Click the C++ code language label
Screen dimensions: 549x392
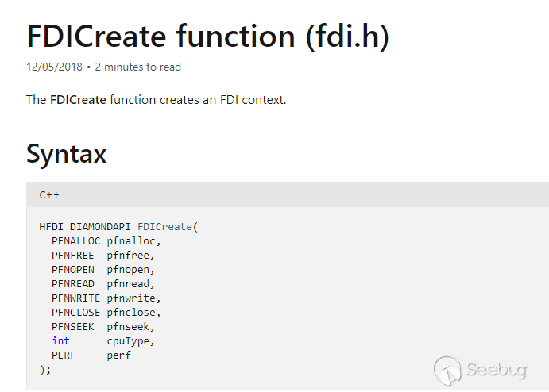(49, 194)
